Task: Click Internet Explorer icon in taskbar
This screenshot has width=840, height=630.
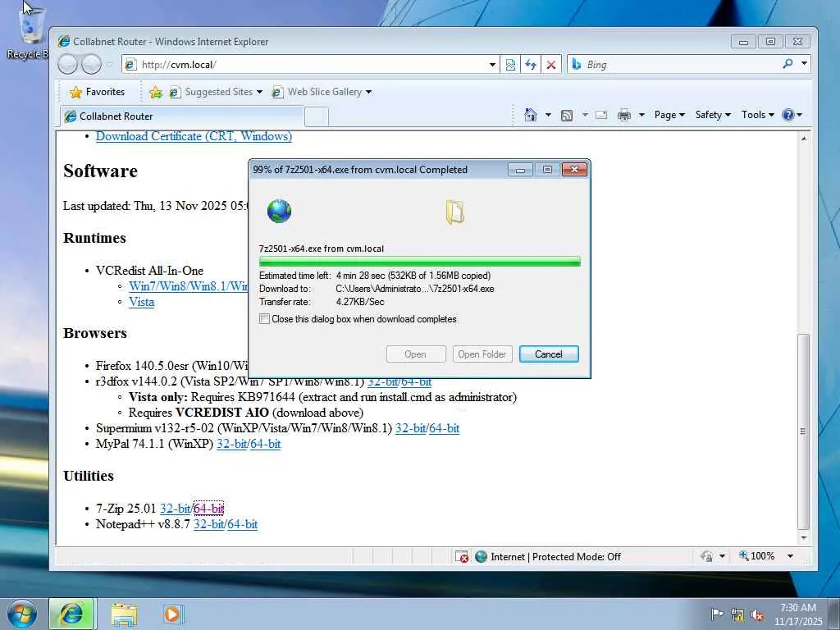Action: pyautogui.click(x=71, y=614)
